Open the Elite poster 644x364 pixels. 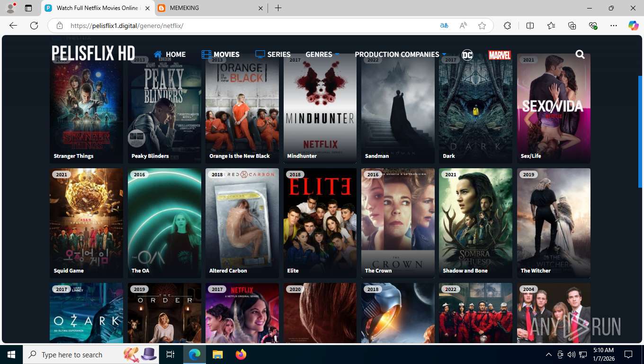tap(320, 223)
